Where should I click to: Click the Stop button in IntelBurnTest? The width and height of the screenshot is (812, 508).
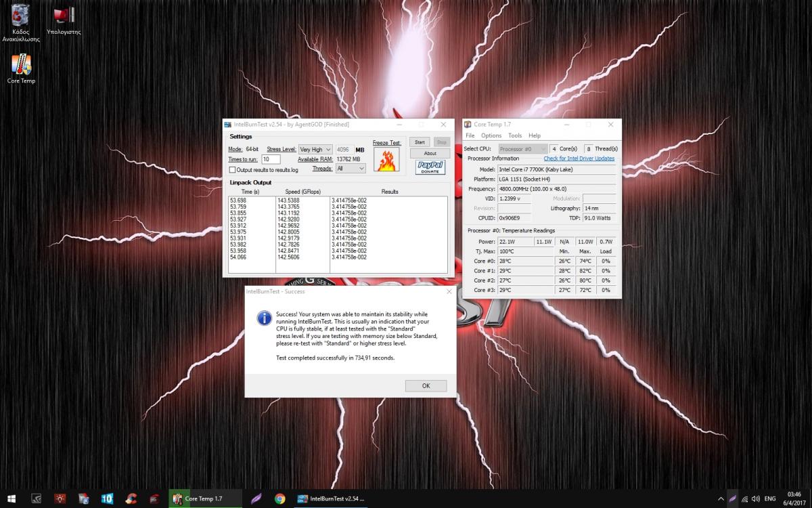(441, 142)
